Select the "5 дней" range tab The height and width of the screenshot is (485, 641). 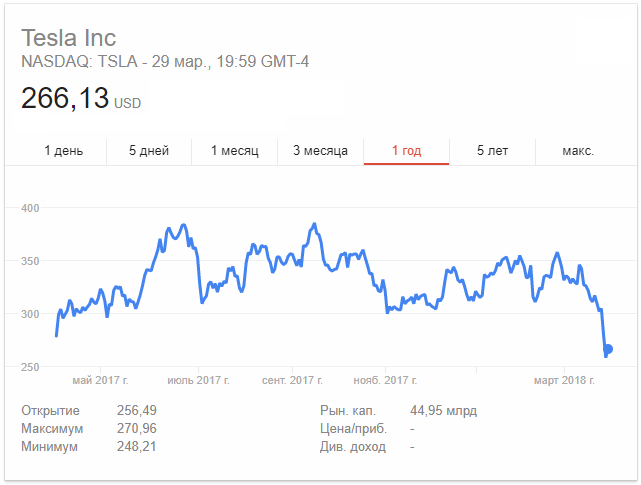[149, 151]
